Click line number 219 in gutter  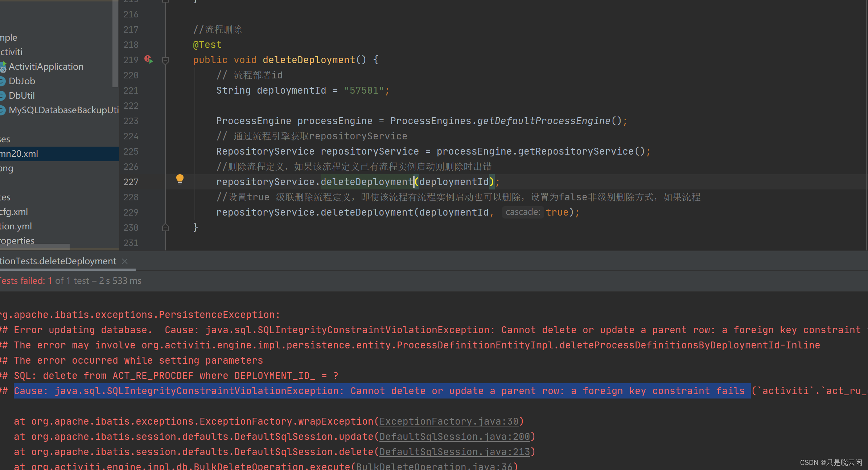click(131, 60)
